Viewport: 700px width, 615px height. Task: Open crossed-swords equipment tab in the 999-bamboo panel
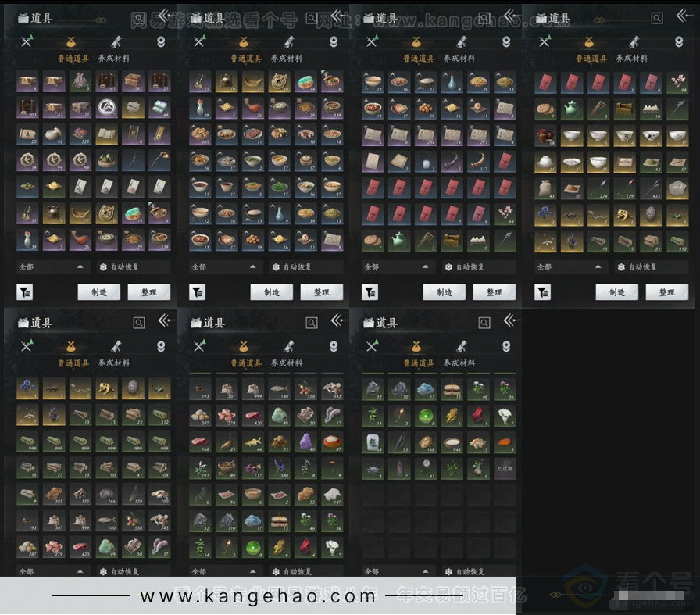click(27, 345)
